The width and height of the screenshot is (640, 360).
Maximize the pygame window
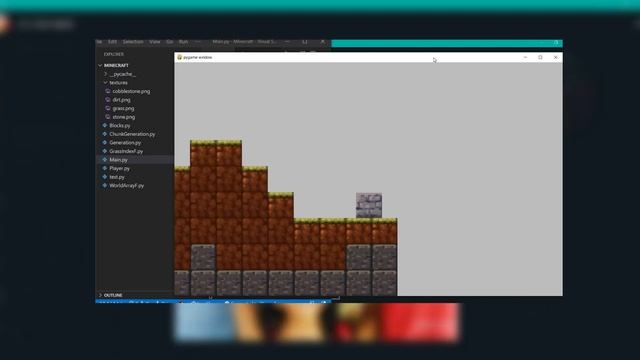pos(540,58)
